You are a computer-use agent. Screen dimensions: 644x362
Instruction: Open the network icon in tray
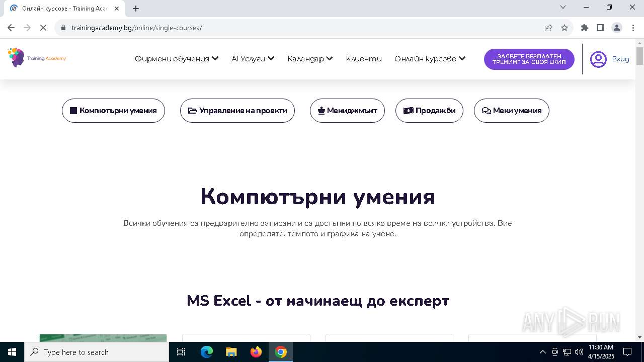(567, 352)
